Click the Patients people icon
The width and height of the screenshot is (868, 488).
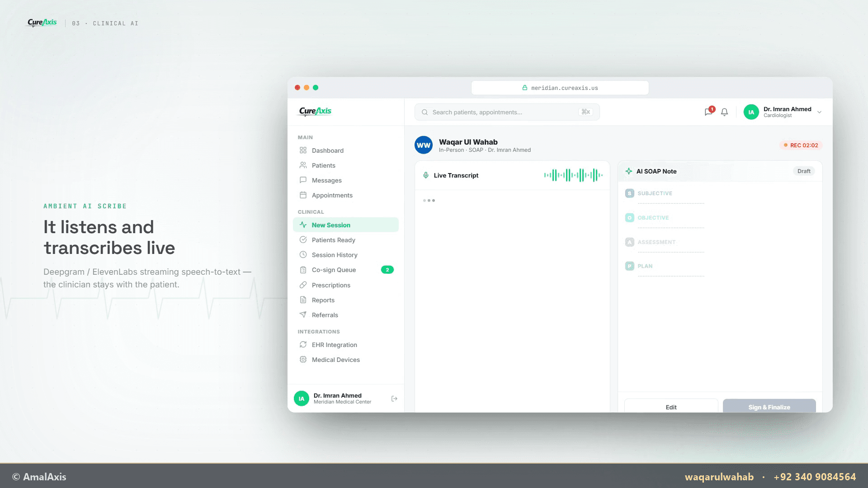click(x=303, y=165)
